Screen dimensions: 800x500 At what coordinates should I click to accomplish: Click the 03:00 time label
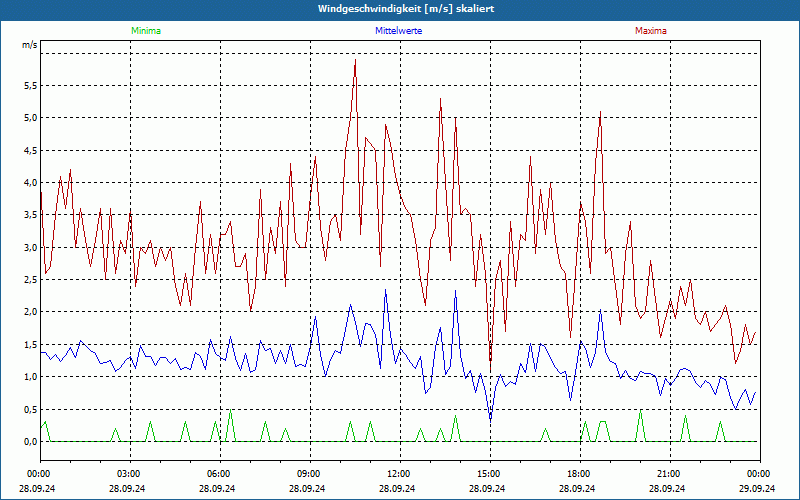pyautogui.click(x=131, y=474)
